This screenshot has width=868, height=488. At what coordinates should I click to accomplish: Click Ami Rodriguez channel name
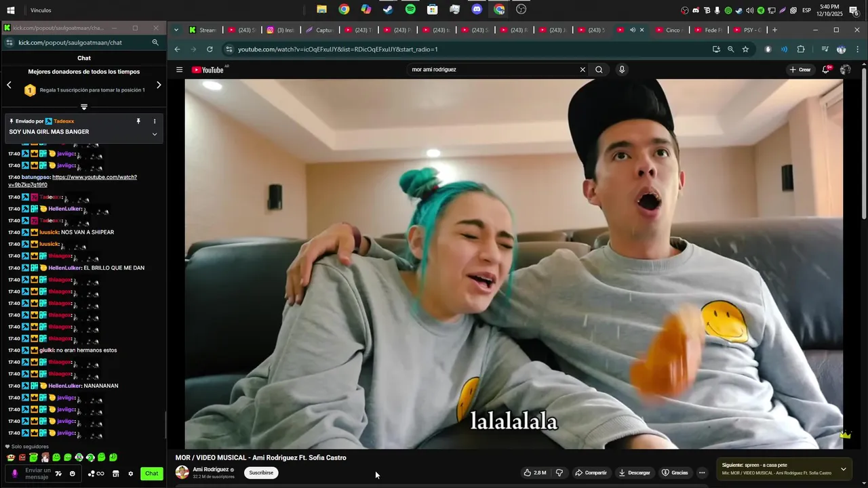(211, 469)
